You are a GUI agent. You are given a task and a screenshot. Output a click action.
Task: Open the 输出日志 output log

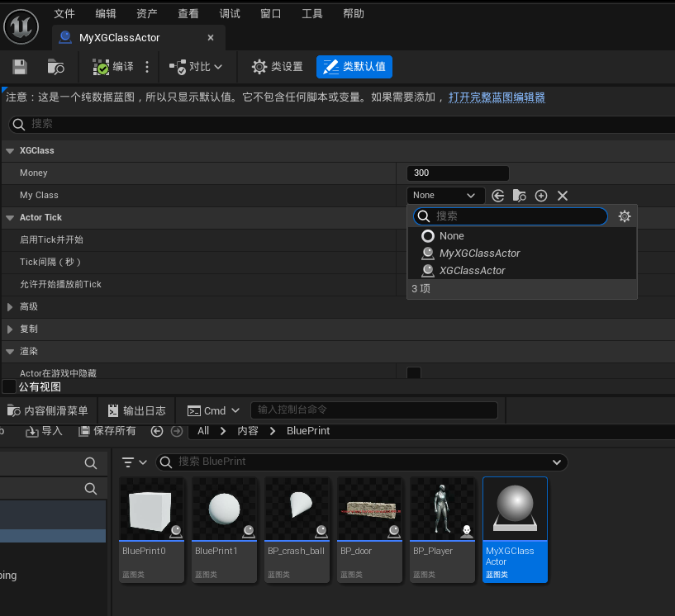pyautogui.click(x=136, y=411)
